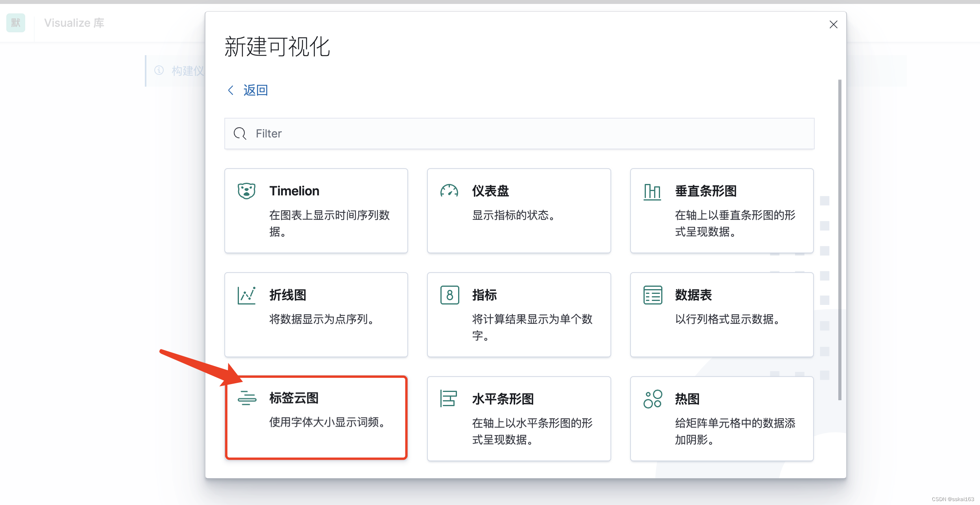Click the Timelion bear face icon
This screenshot has height=505, width=980.
tap(246, 191)
